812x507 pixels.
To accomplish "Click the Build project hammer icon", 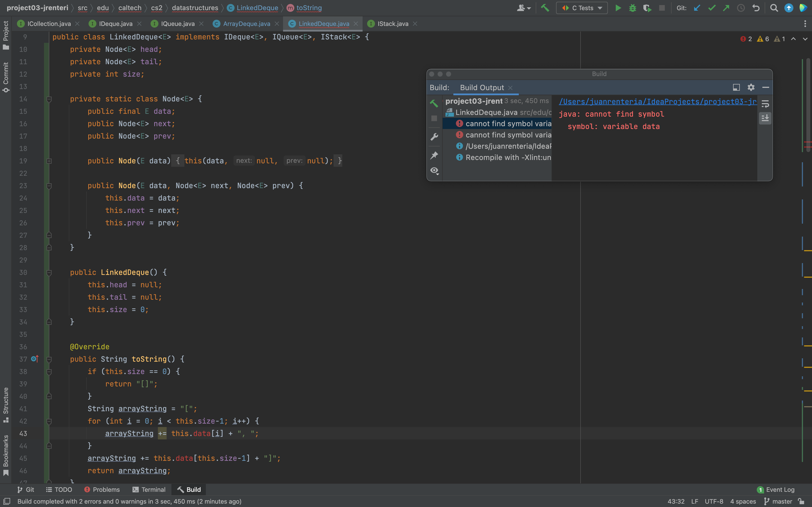I will pos(545,8).
